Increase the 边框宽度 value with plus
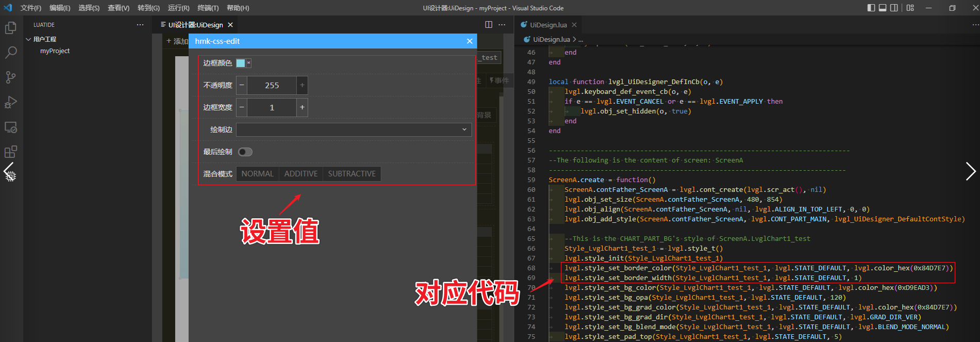This screenshot has width=980, height=342. pyautogui.click(x=302, y=107)
